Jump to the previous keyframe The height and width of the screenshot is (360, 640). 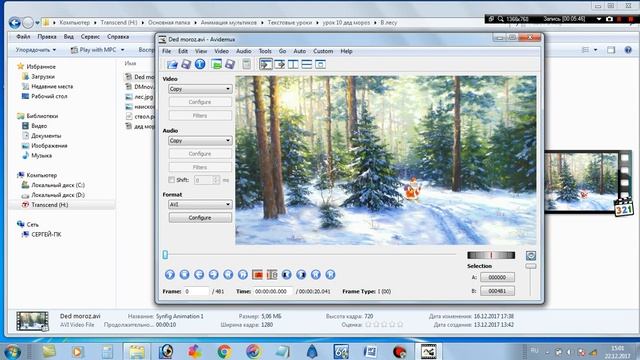tap(228, 275)
